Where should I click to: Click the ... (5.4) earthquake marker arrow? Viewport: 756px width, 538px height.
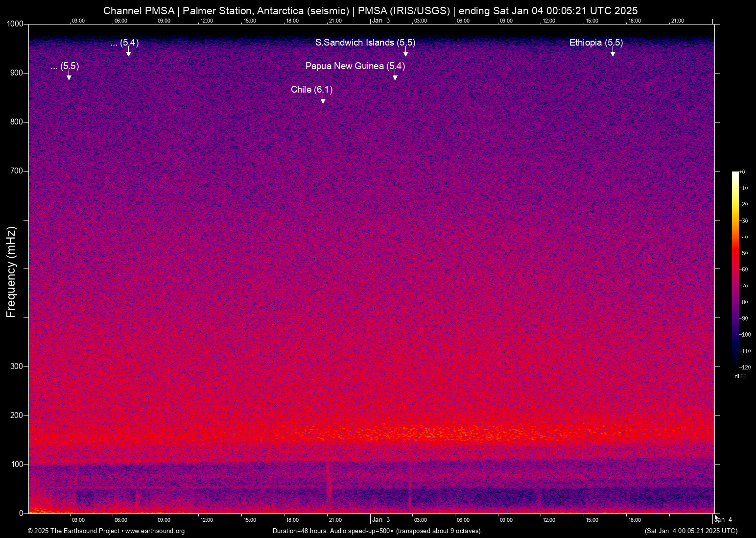[128, 55]
